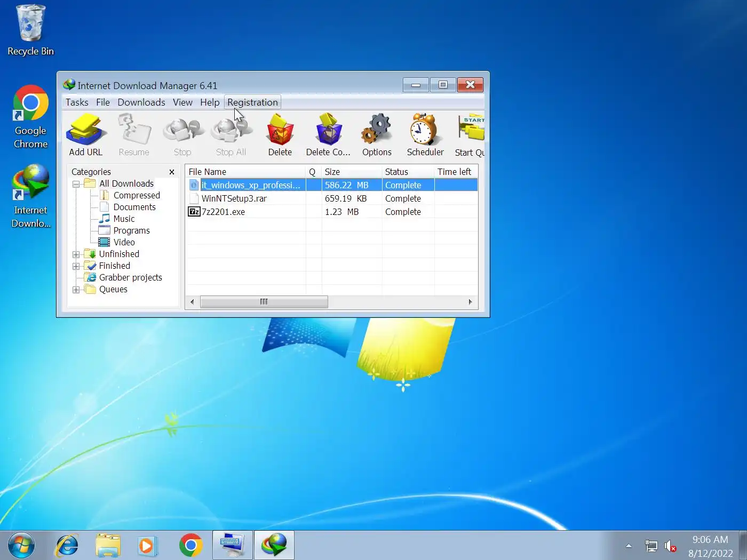Viewport: 747px width, 560px height.
Task: Sort list by Time left column
Action: 456,172
